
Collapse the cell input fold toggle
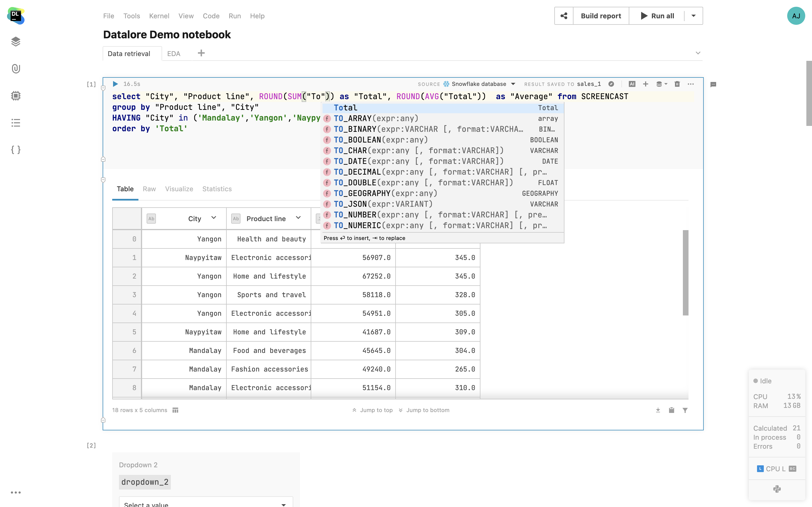(x=103, y=88)
